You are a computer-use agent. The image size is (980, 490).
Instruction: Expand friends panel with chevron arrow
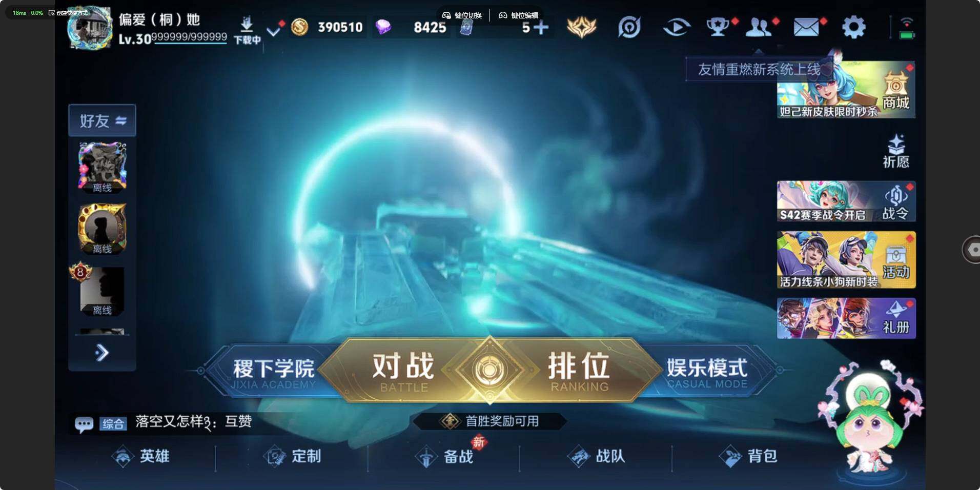[x=102, y=353]
